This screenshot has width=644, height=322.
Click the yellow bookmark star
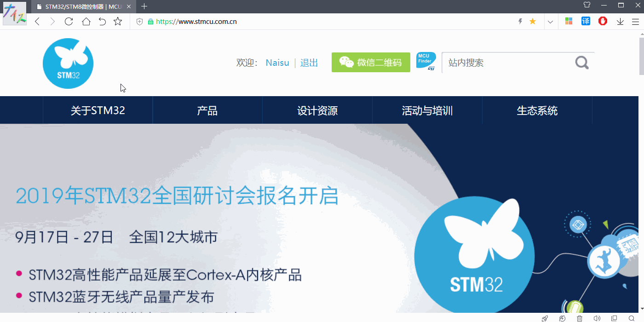point(533,21)
